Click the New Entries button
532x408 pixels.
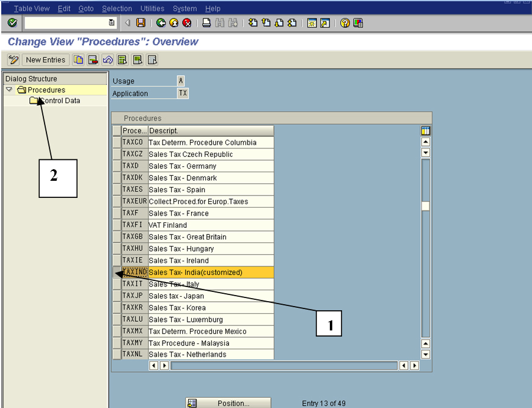(x=45, y=60)
